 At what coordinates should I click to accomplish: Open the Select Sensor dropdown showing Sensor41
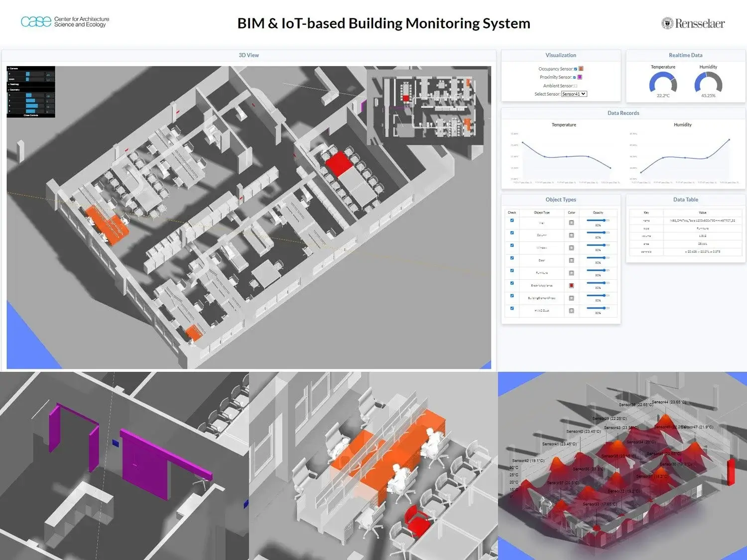click(574, 94)
